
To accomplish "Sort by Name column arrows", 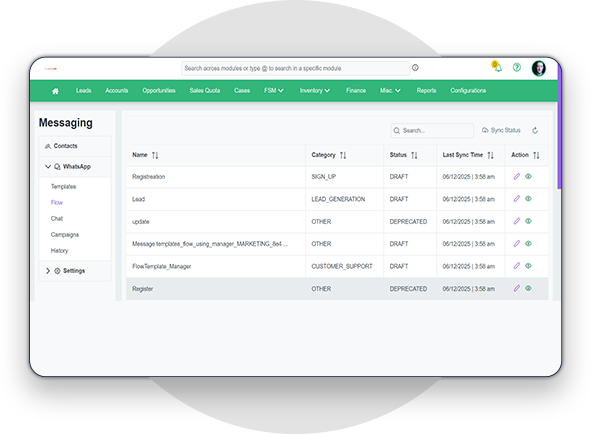I will [x=155, y=155].
